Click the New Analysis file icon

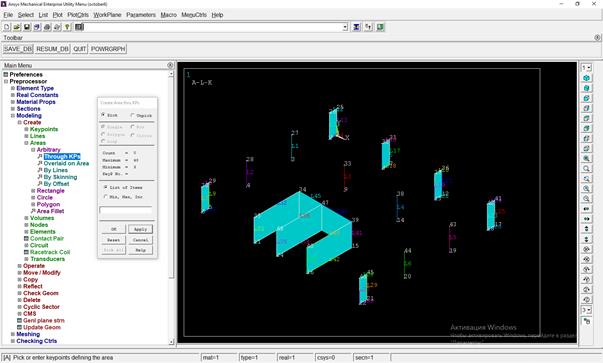[x=7, y=27]
